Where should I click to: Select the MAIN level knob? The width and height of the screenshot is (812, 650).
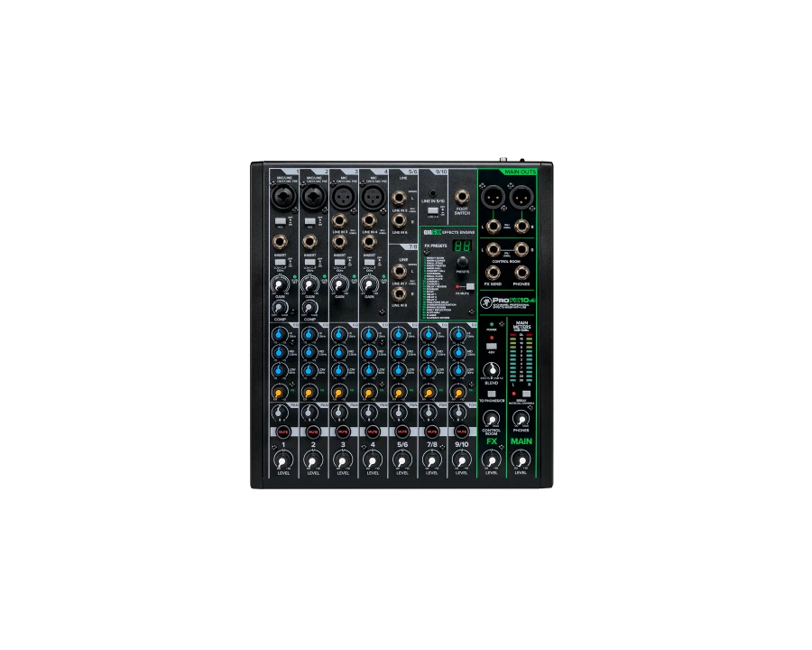[x=521, y=460]
